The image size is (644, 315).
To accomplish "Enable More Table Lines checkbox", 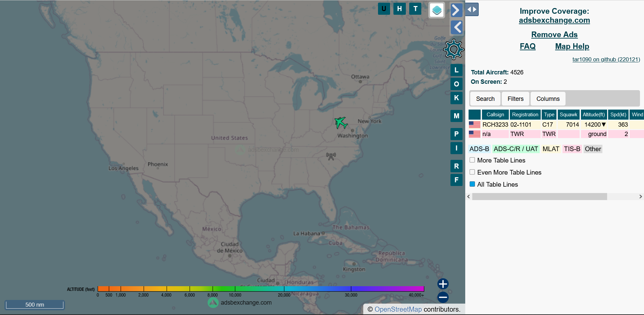I will coord(472,160).
